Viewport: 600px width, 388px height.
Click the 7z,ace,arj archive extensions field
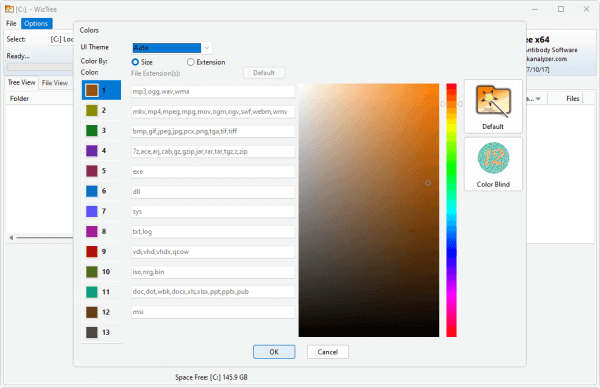tap(213, 152)
